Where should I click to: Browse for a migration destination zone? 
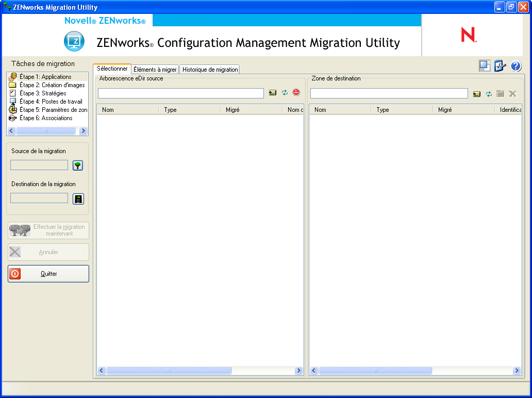[78, 198]
